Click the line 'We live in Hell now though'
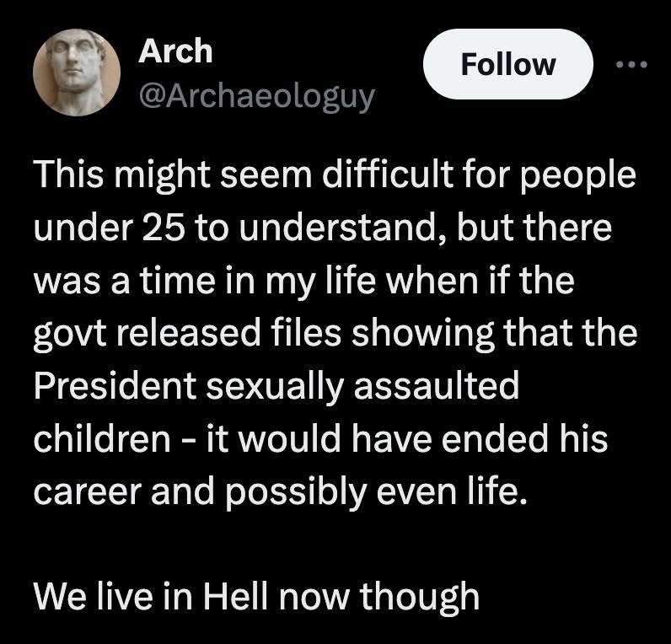This screenshot has height=644, width=671. [x=256, y=597]
